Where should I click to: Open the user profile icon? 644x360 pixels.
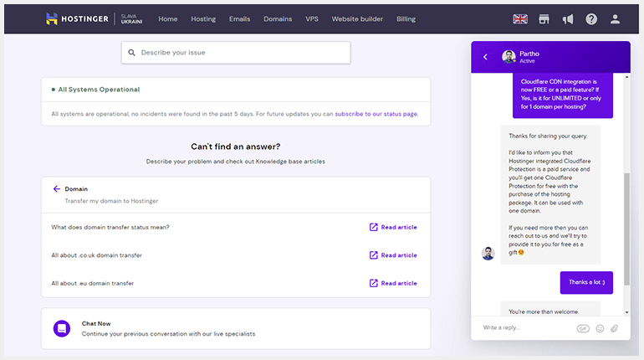(615, 19)
